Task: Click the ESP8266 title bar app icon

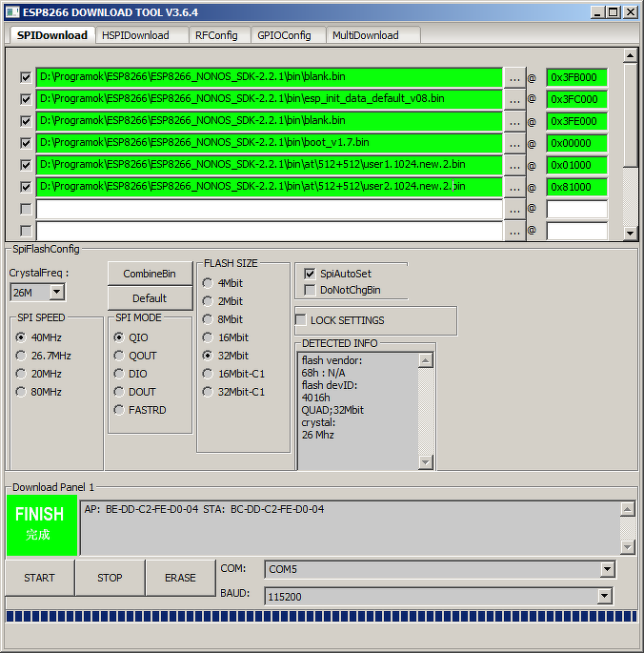Action: [x=12, y=12]
